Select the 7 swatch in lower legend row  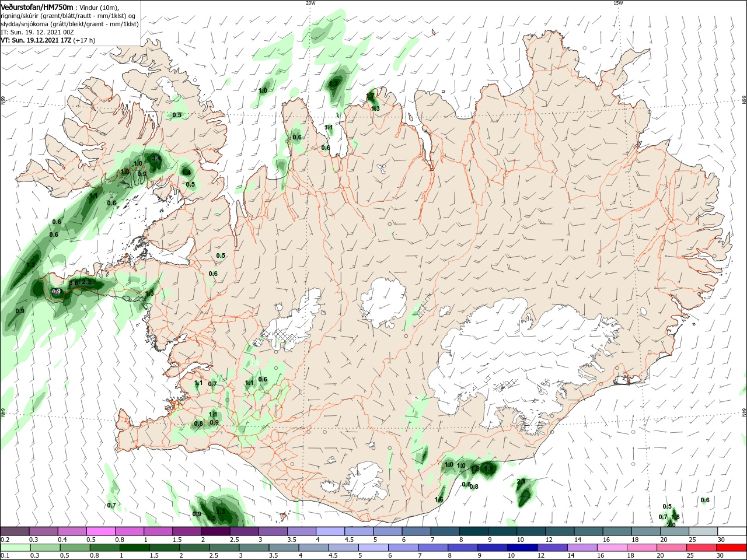(433, 548)
